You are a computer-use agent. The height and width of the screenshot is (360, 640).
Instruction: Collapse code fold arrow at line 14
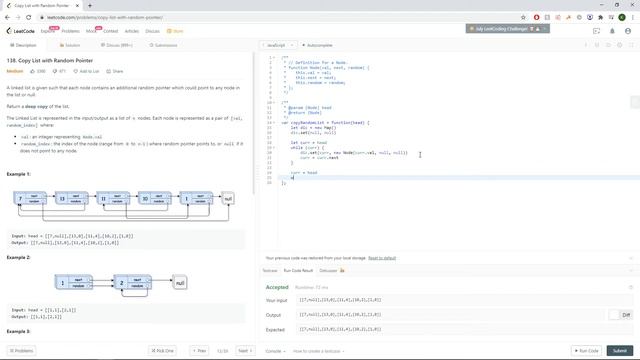(274, 122)
